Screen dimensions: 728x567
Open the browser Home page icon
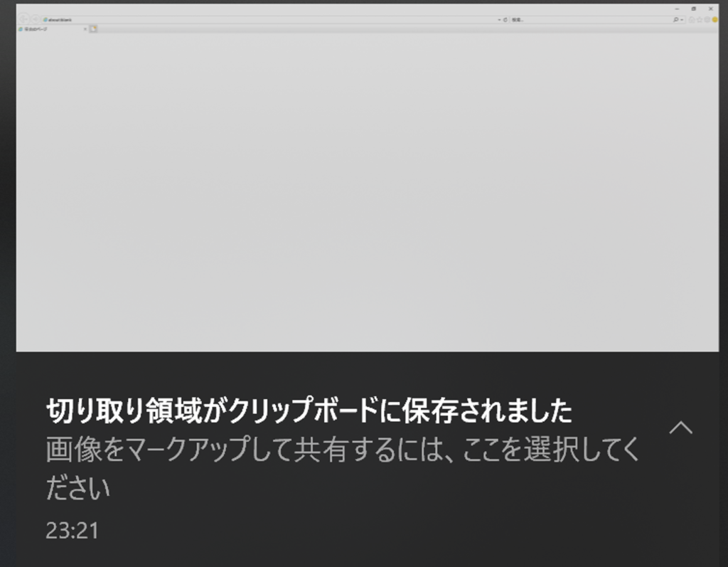coord(690,19)
